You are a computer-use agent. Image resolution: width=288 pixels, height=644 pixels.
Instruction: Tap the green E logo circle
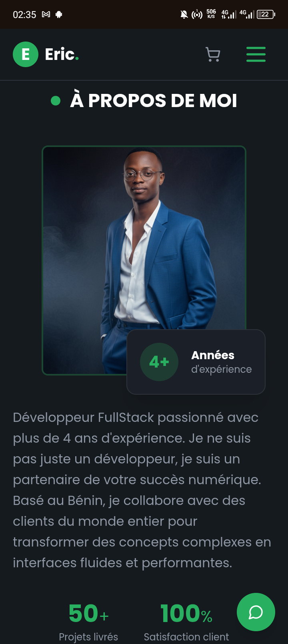[x=26, y=54]
